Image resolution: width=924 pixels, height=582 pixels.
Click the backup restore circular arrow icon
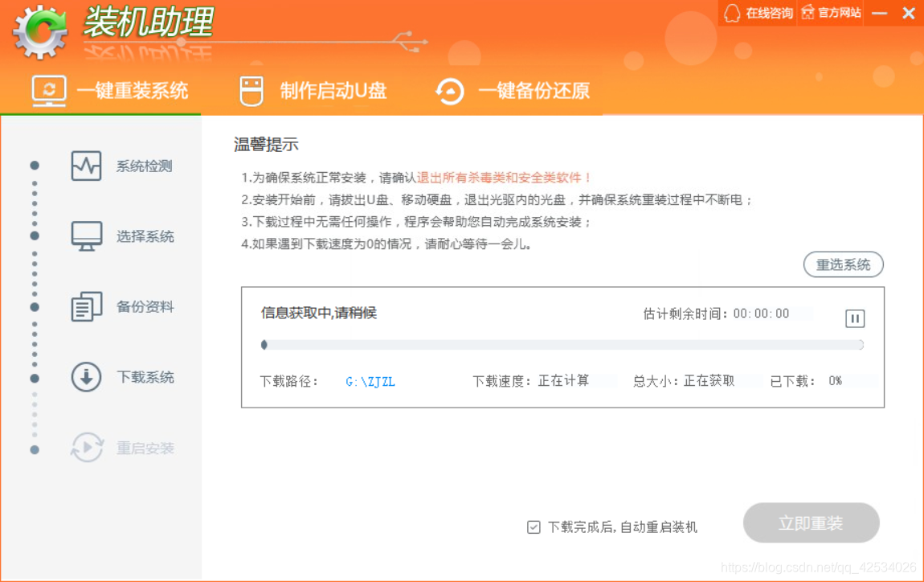coord(450,92)
